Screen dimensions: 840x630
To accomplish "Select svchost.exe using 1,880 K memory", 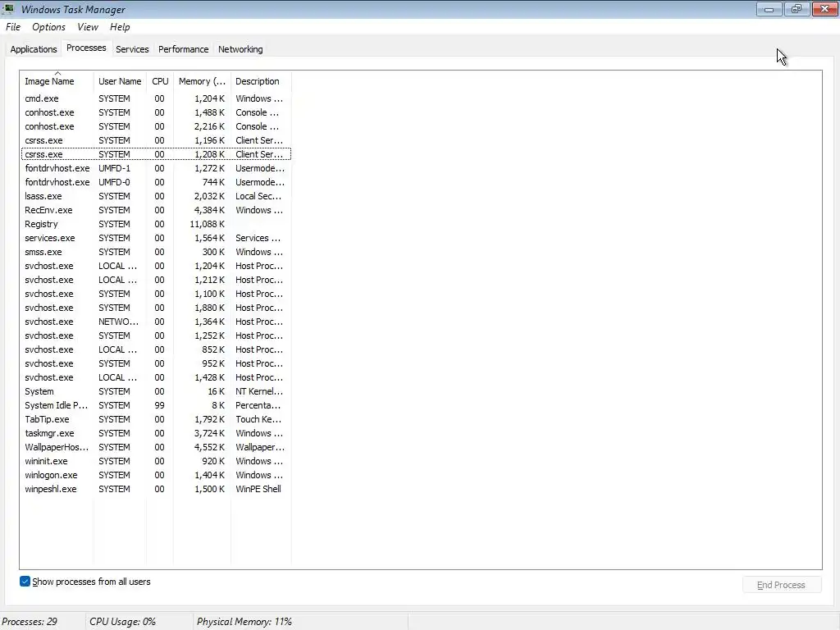I will point(156,308).
